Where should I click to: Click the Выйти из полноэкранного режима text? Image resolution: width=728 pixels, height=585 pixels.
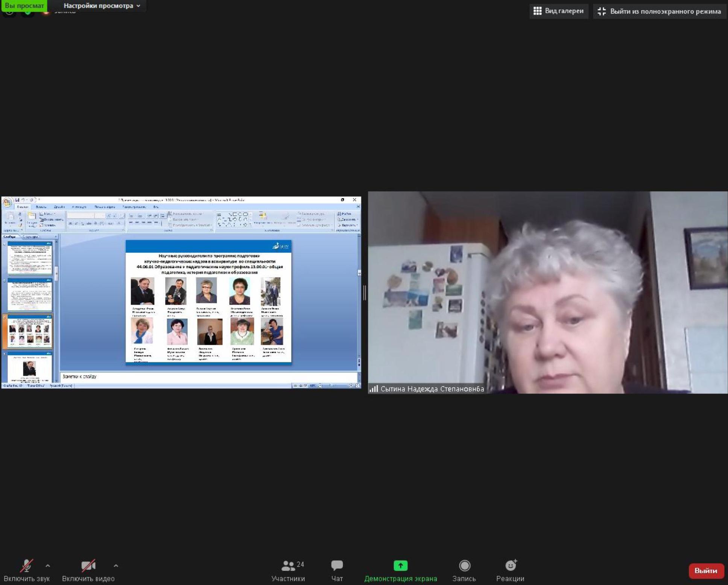(x=665, y=11)
